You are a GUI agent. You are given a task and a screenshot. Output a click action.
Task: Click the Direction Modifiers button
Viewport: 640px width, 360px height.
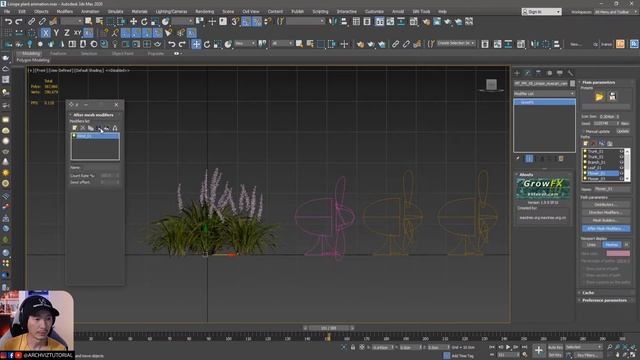pos(605,212)
